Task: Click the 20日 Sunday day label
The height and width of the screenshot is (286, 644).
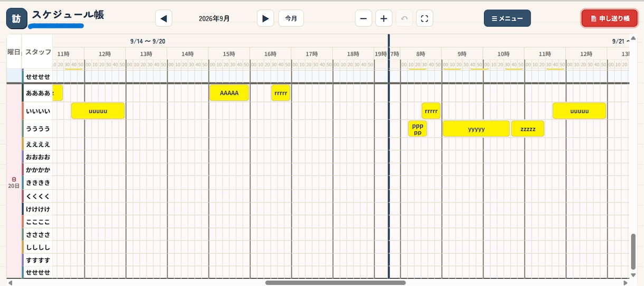Action: click(x=14, y=182)
